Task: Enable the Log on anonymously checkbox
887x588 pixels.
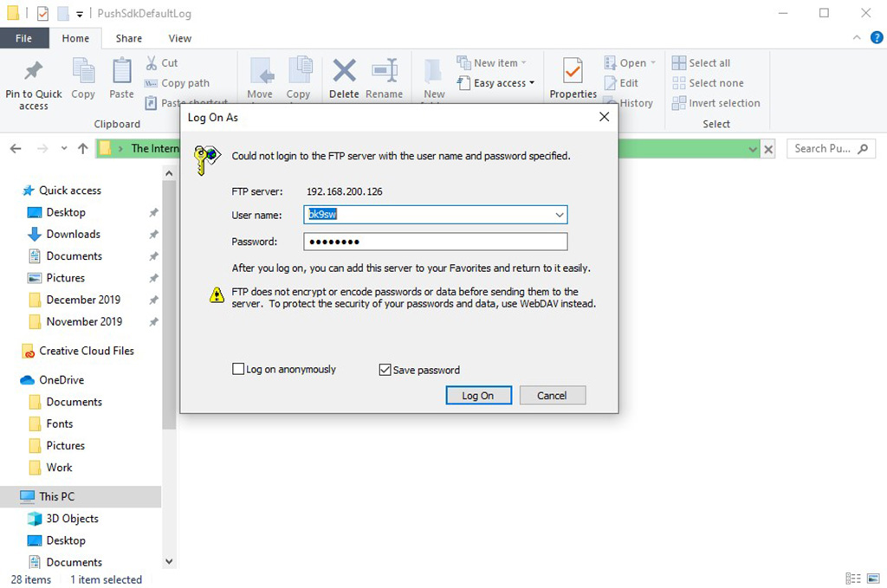Action: [x=238, y=369]
